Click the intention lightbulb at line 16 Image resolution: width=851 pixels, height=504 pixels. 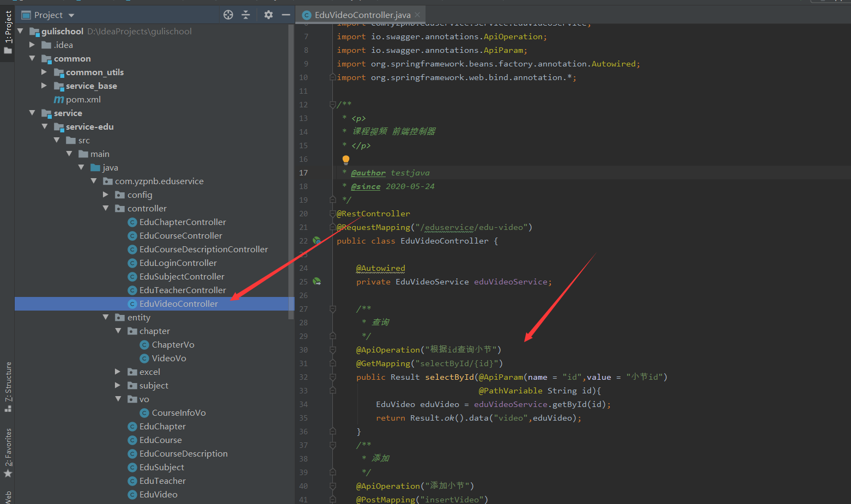click(x=345, y=160)
